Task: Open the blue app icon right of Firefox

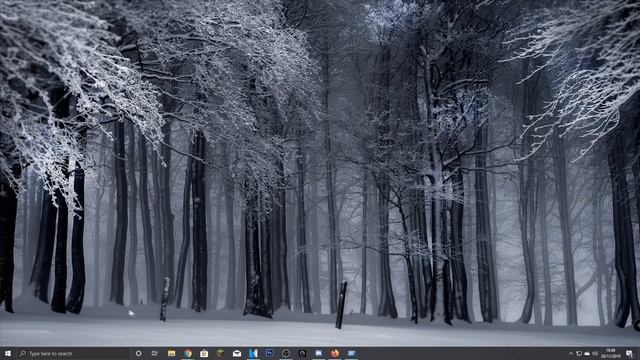Action: (351, 353)
